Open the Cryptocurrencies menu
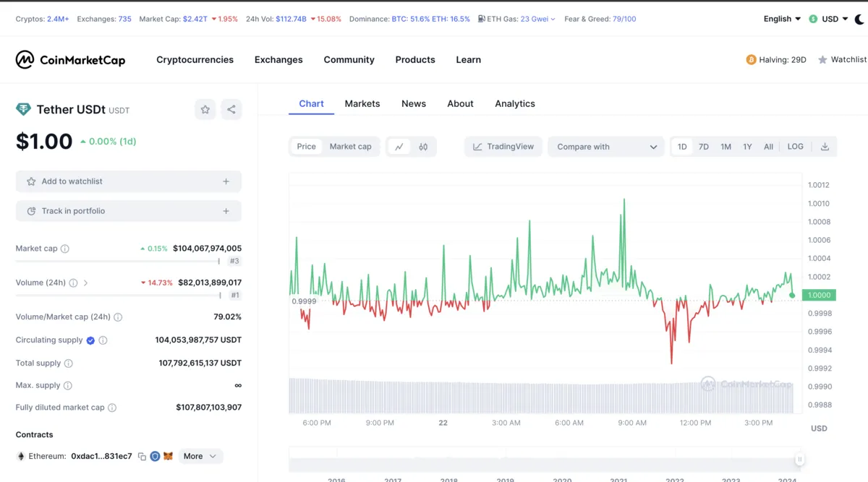The image size is (868, 482). pos(195,60)
